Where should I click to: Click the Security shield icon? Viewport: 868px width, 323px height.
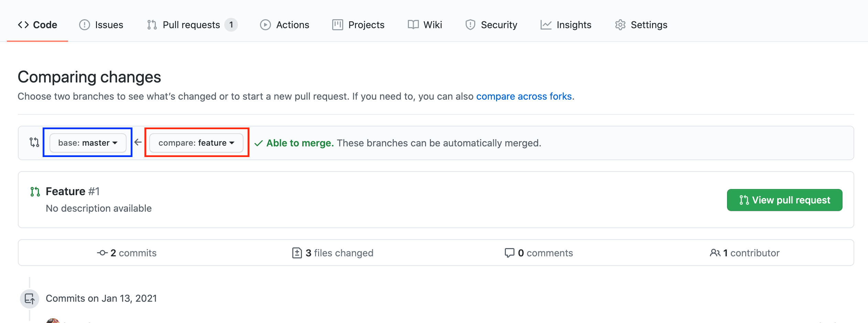click(470, 24)
